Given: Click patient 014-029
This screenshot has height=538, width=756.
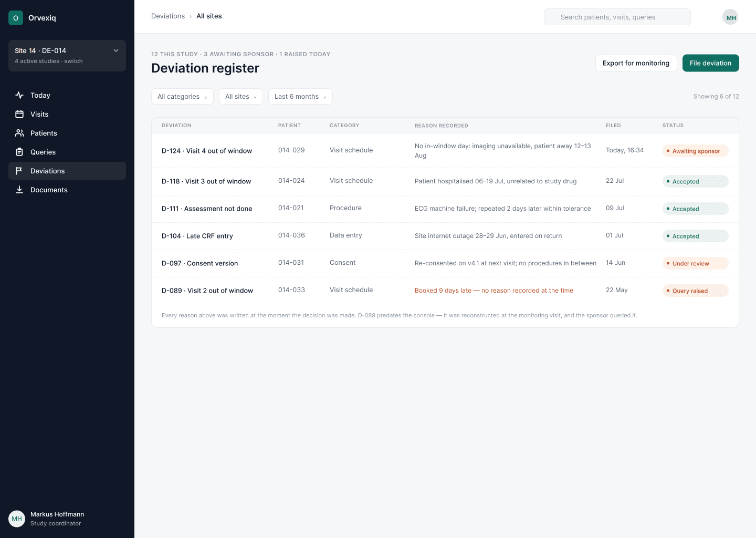Looking at the screenshot, I should pyautogui.click(x=291, y=150).
